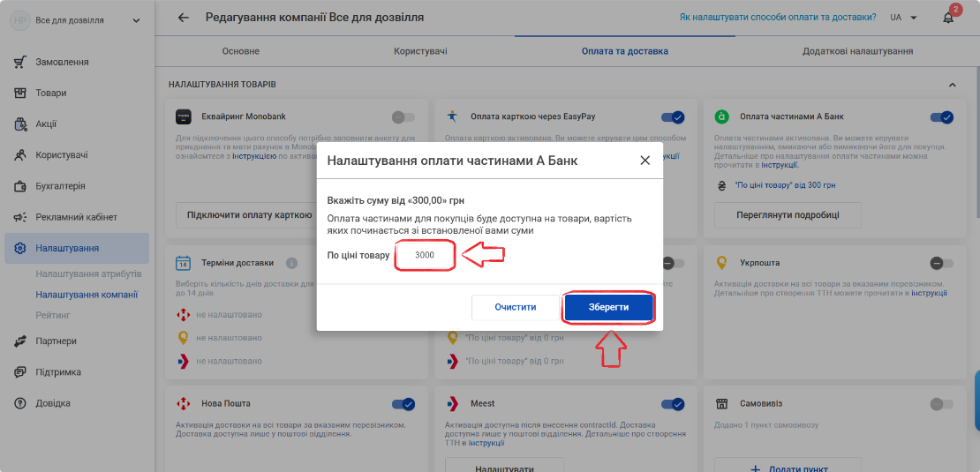Click the company avatar HP icon

pyautogui.click(x=19, y=20)
